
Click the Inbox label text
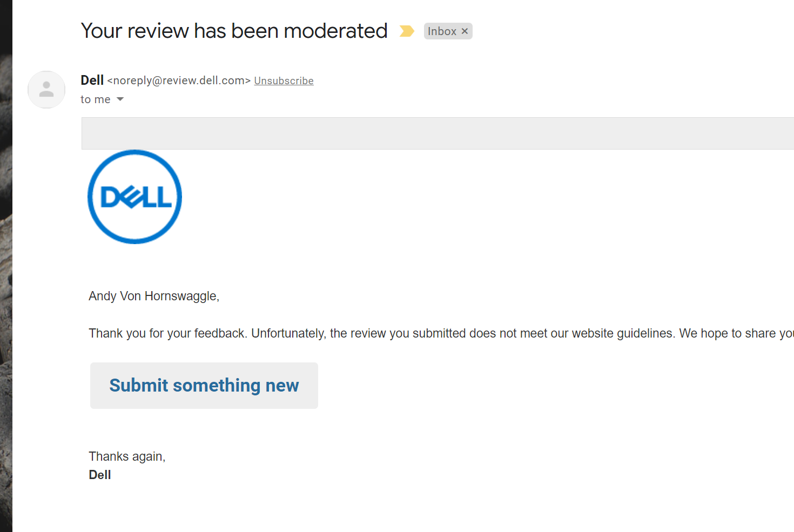[442, 31]
